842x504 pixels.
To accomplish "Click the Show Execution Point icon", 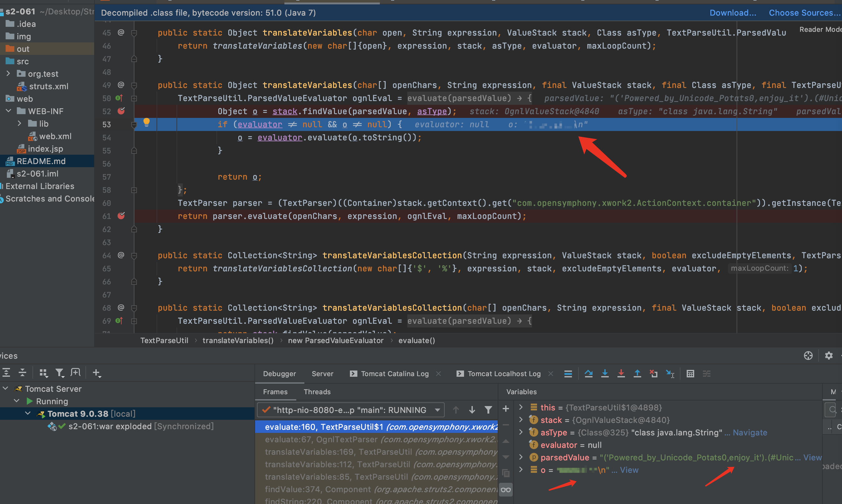I will [568, 374].
